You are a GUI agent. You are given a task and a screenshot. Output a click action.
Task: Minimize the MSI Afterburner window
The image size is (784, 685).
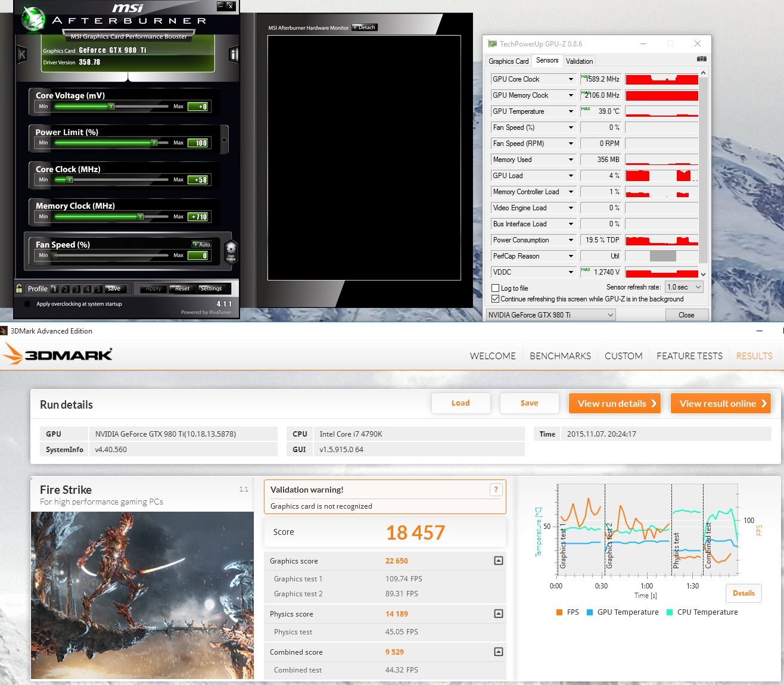pyautogui.click(x=220, y=7)
